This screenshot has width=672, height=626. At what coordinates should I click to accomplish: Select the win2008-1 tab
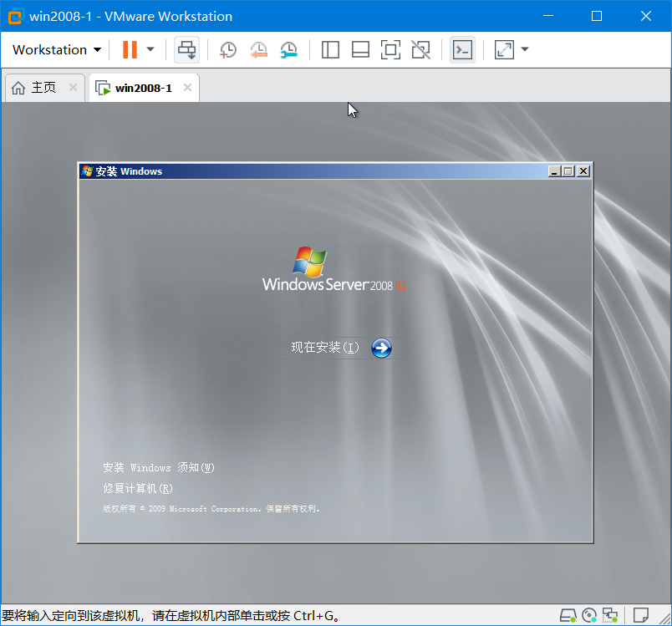140,86
